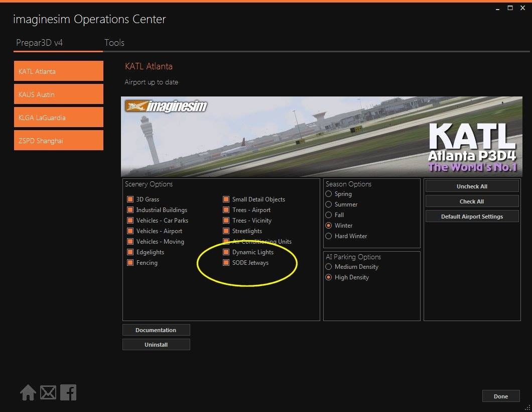
Task: Toggle Vehicles - Airport checkbox
Action: coord(130,231)
